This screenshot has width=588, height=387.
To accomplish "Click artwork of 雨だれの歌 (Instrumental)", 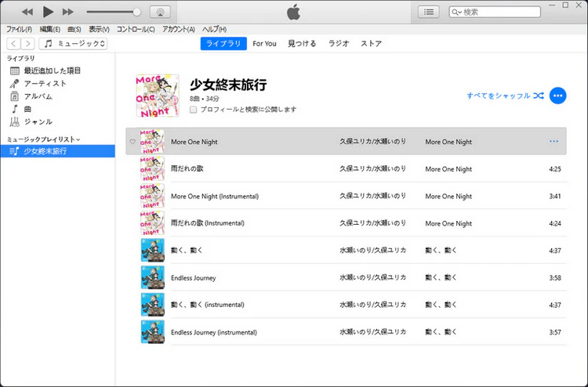I will (x=152, y=223).
